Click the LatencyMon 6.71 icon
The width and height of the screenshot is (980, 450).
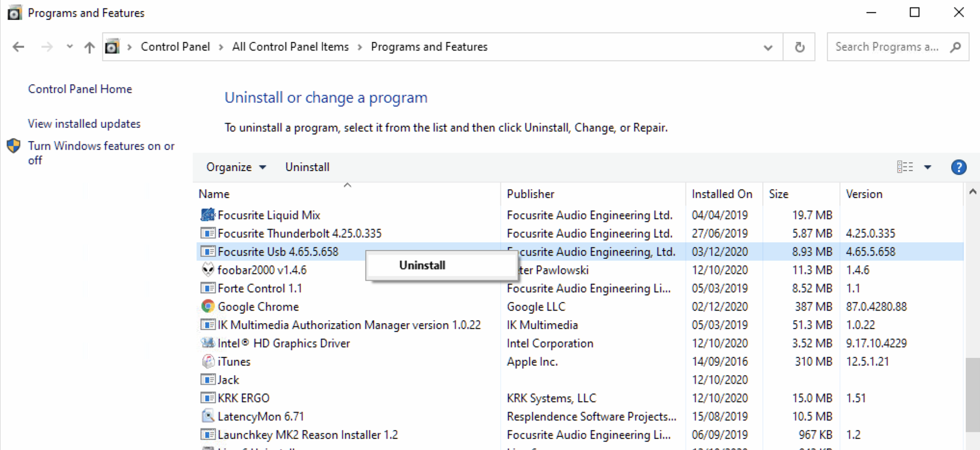[208, 416]
